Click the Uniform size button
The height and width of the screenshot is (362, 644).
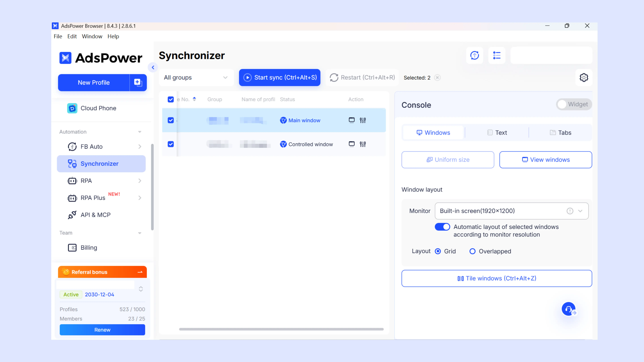[x=448, y=160]
